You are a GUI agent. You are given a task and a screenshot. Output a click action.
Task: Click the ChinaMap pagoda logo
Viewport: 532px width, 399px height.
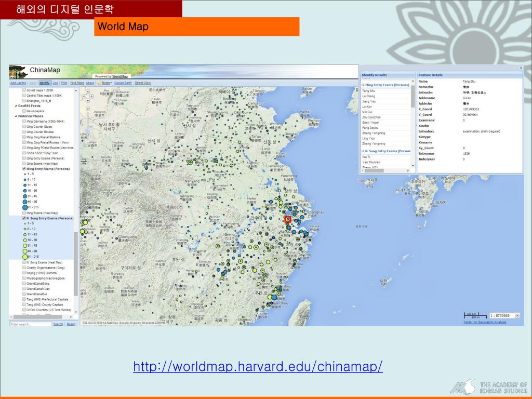(18, 72)
